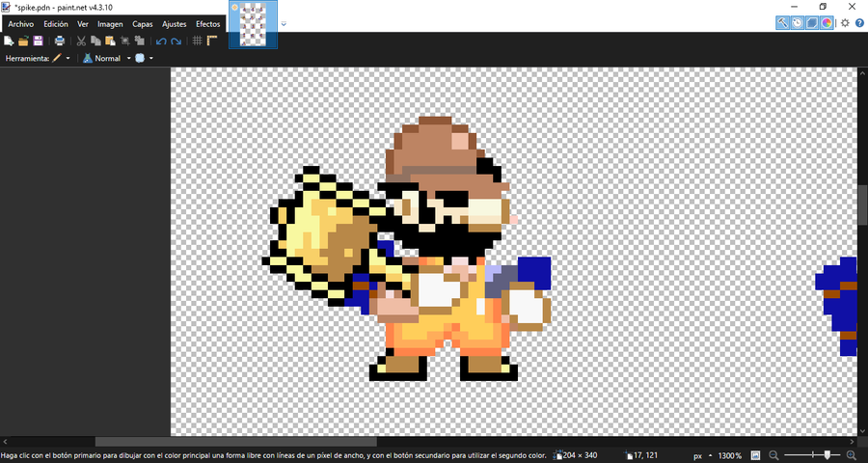Image resolution: width=868 pixels, height=463 pixels.
Task: Open the Efectos menu
Action: point(208,24)
